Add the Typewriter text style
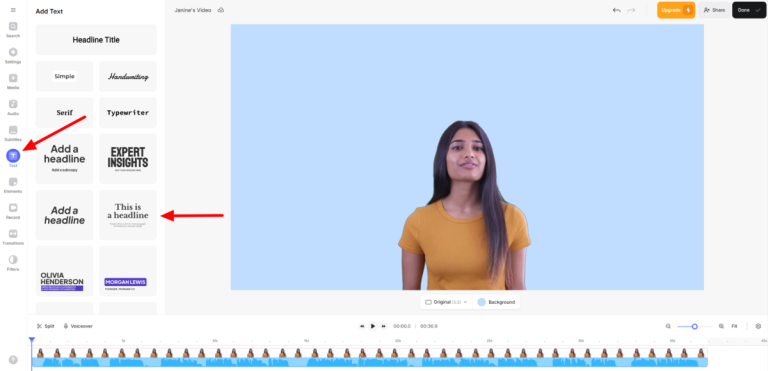Viewport: 768px width, 371px height. click(x=128, y=113)
